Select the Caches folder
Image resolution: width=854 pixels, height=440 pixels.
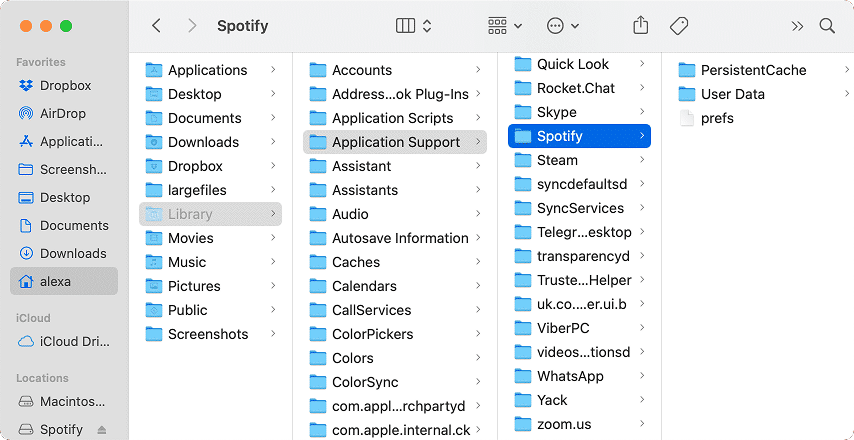coord(395,262)
